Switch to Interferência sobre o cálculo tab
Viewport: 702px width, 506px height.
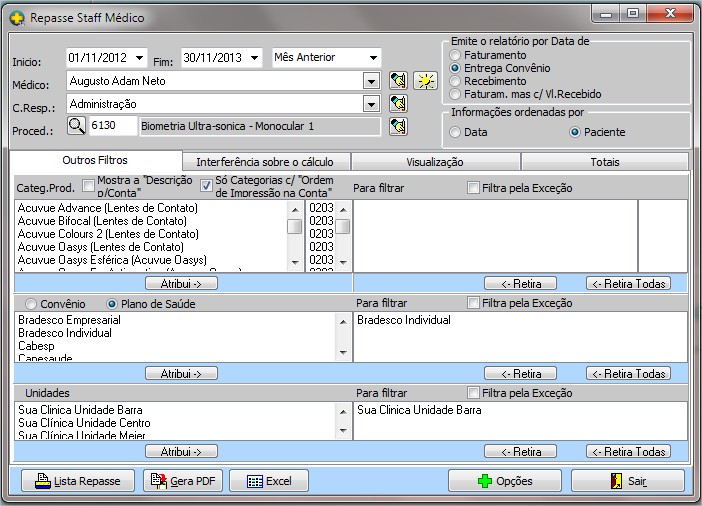click(266, 161)
